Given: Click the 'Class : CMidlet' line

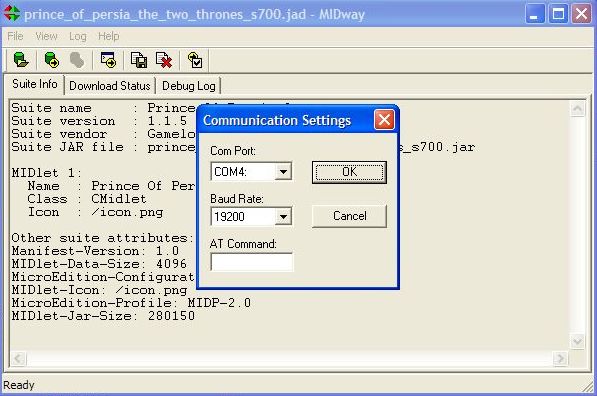Looking at the screenshot, I should point(87,199).
